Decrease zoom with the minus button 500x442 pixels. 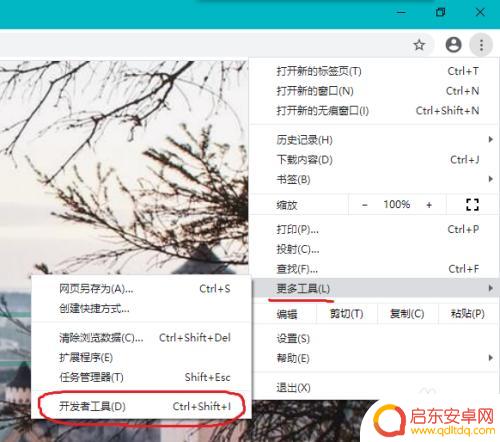pos(365,205)
